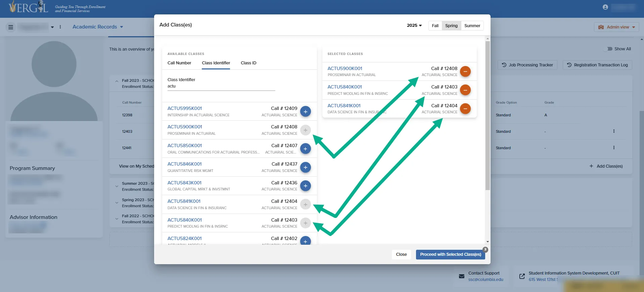Open ACTU5824K001 class link
This screenshot has height=292, width=644.
(185, 238)
